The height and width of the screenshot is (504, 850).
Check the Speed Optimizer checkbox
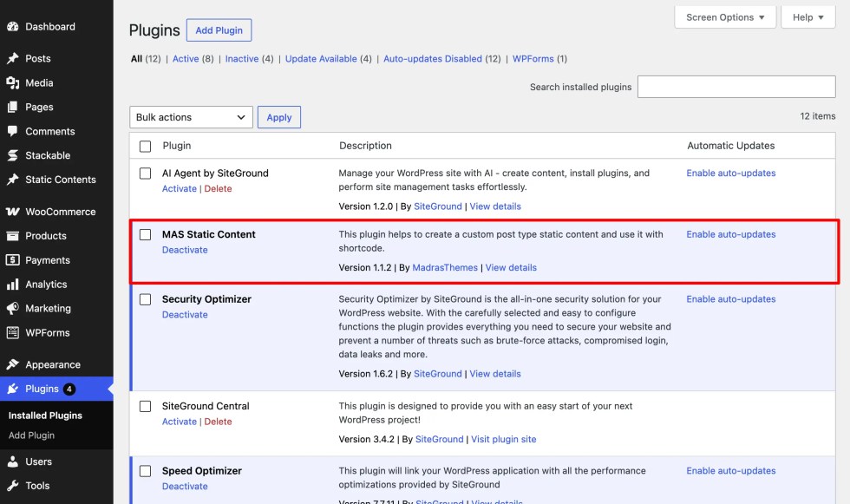pos(146,471)
